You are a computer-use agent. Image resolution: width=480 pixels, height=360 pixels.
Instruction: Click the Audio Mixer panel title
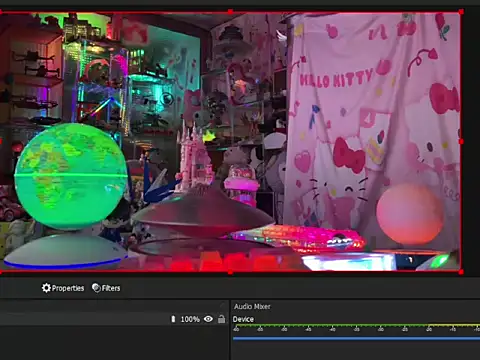pos(252,306)
